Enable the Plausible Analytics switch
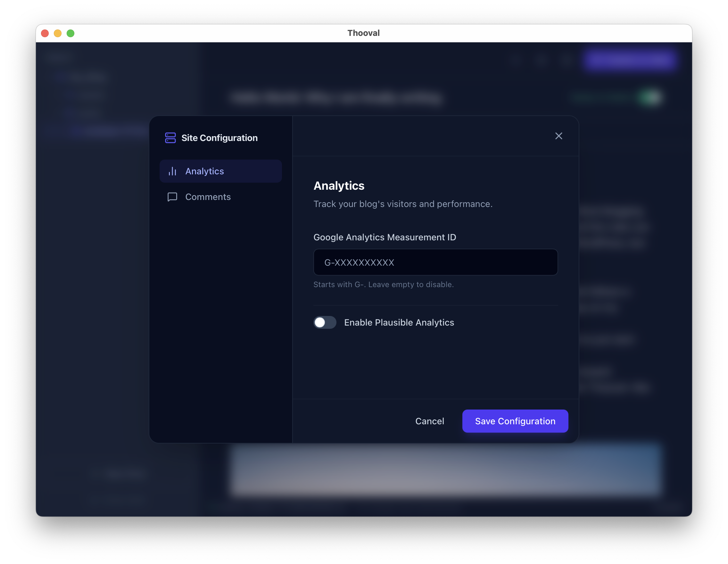The height and width of the screenshot is (564, 728). pyautogui.click(x=325, y=322)
